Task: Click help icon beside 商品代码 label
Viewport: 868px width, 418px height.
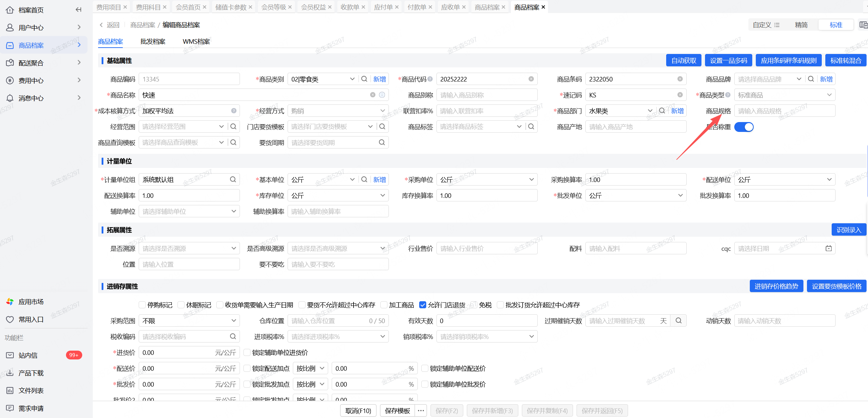Action: point(430,79)
